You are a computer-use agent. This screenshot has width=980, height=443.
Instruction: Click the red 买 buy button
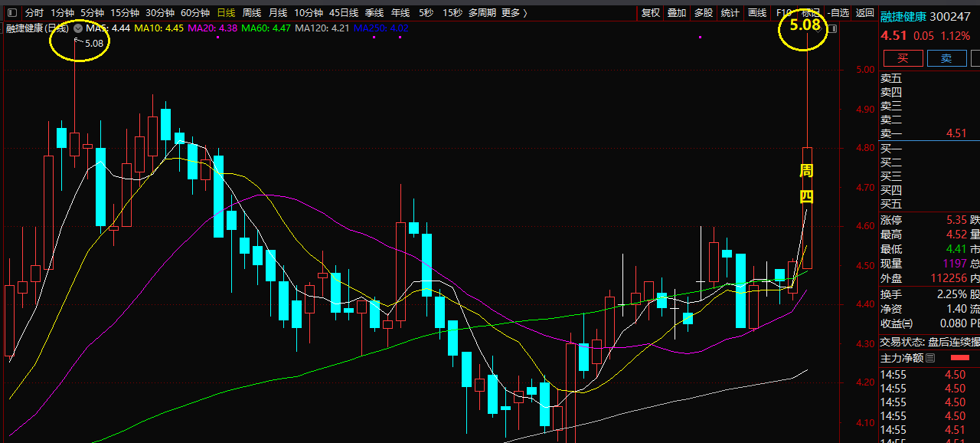(903, 58)
